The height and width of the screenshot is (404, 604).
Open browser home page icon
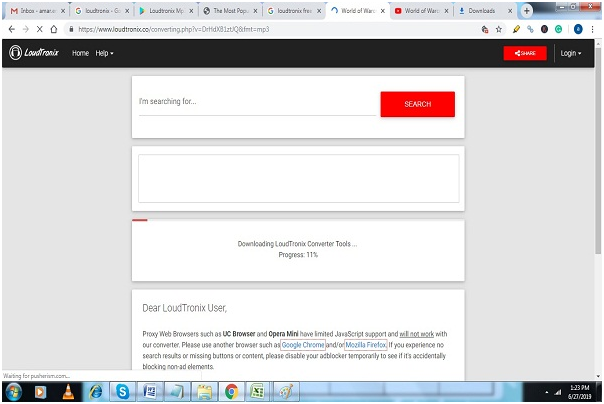point(54,29)
